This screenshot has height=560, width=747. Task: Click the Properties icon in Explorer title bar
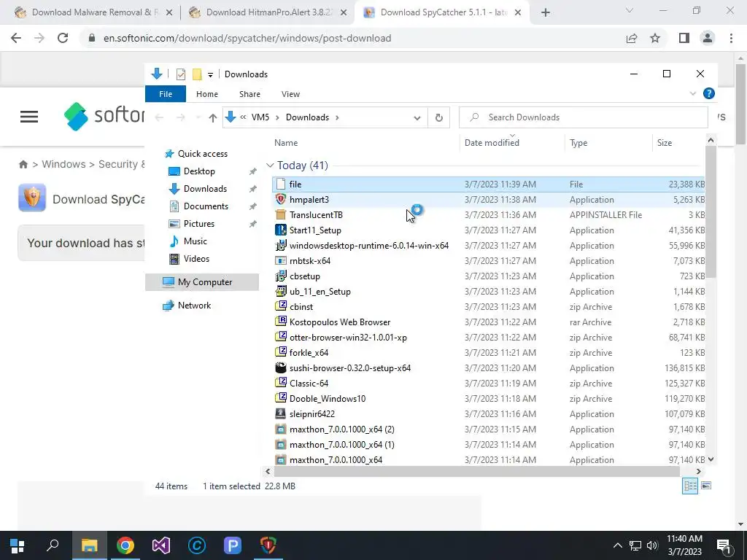tap(181, 74)
